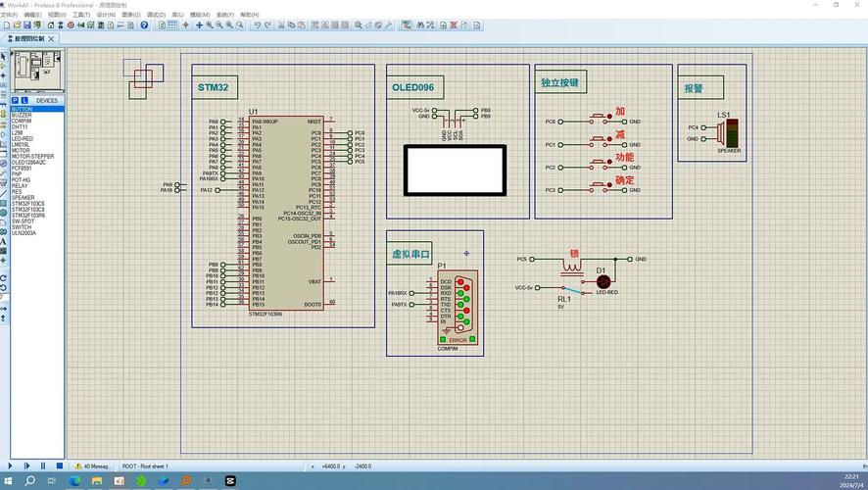Viewport: 868px width, 490px height.
Task: Select BUTTON in the devices list
Action: tap(37, 109)
